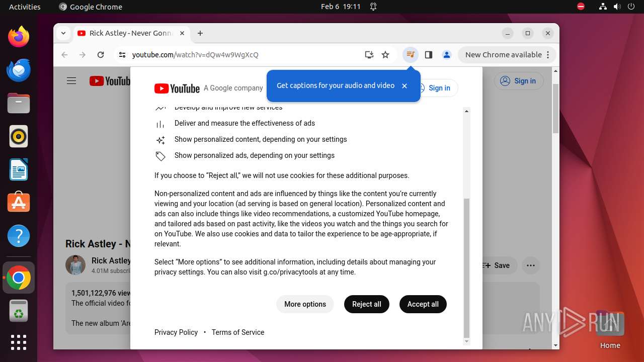Launch Thunderbird Mail from dock
Viewport: 644px width, 362px height.
point(19,70)
